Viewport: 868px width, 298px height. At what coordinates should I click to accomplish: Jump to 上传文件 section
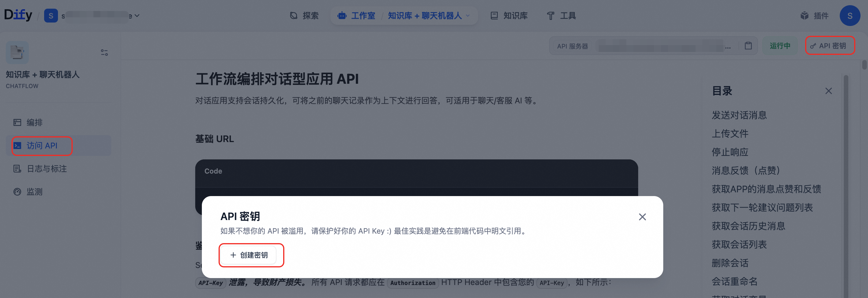[730, 133]
